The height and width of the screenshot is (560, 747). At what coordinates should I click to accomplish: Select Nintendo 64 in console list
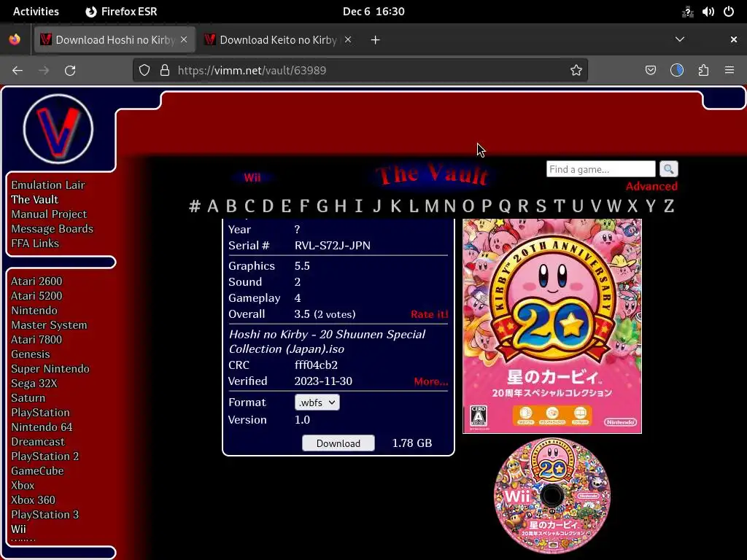(42, 427)
